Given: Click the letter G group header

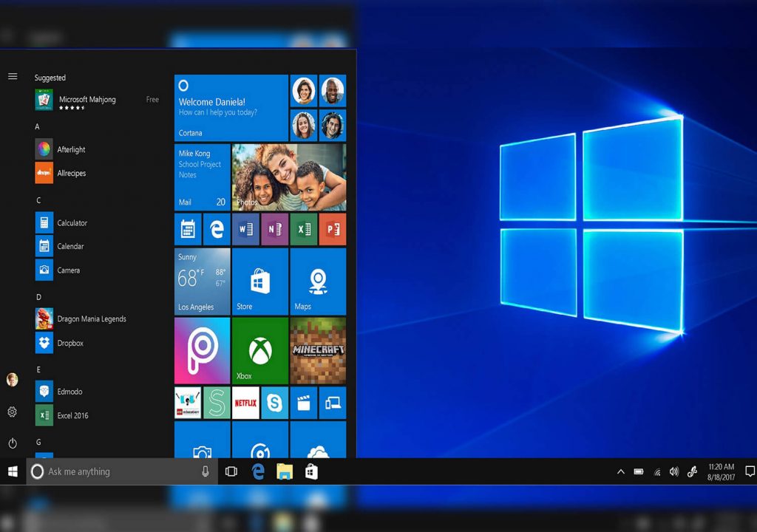Looking at the screenshot, I should pos(38,442).
